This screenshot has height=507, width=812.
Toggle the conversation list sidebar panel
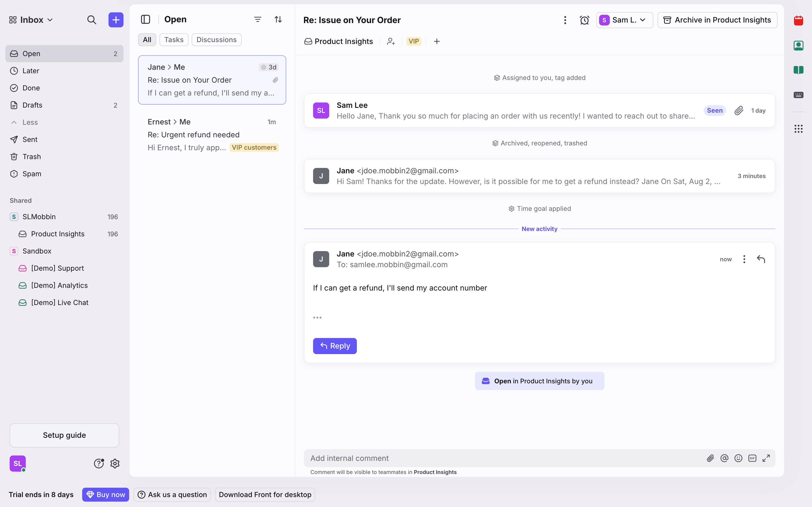pos(145,19)
